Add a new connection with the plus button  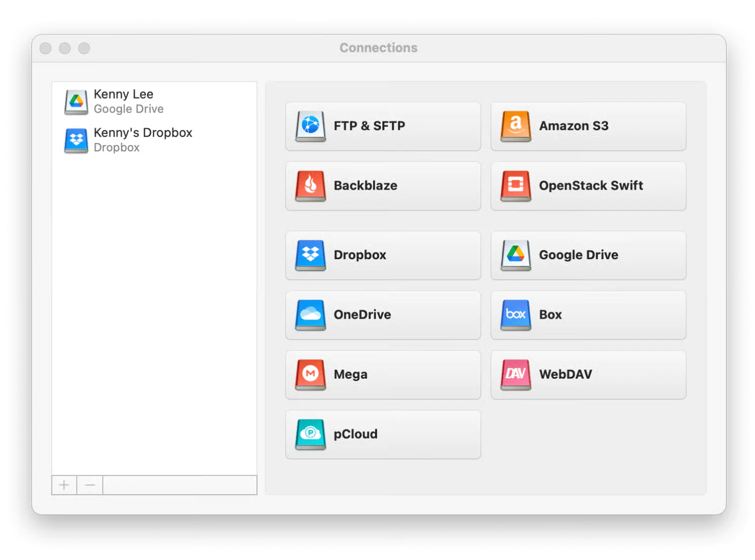pos(64,485)
